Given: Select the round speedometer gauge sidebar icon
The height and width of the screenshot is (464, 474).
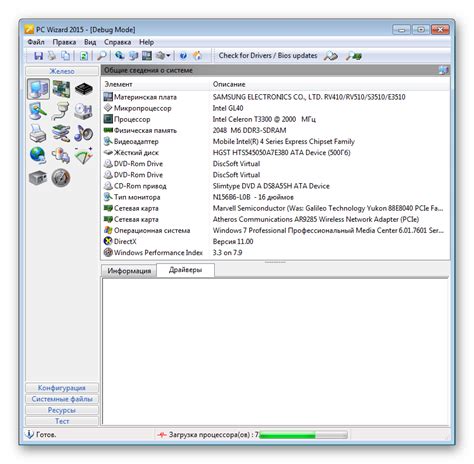Looking at the screenshot, I should click(61, 177).
